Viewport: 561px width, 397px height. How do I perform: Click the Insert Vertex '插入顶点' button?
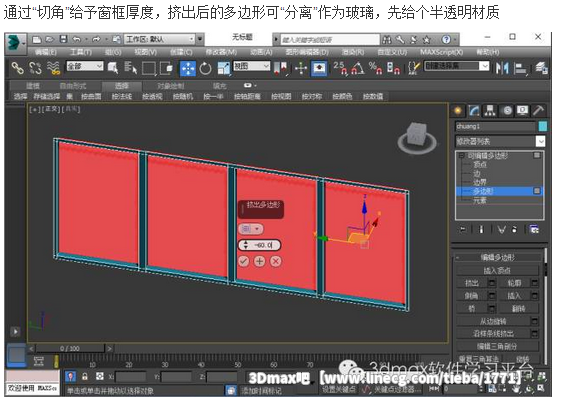pyautogui.click(x=497, y=271)
